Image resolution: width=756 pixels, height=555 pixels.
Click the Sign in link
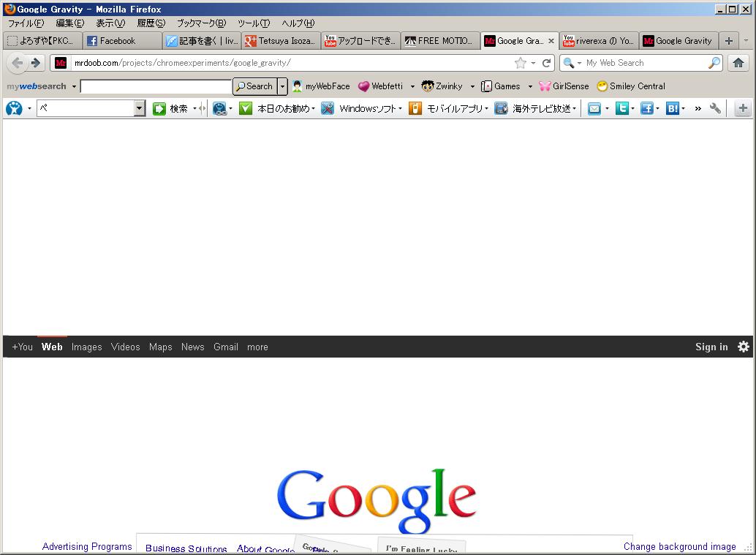[x=711, y=347]
